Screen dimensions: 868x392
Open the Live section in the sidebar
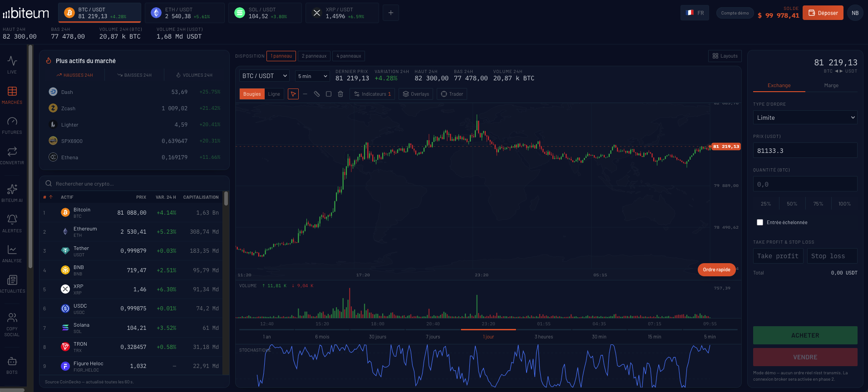click(12, 64)
